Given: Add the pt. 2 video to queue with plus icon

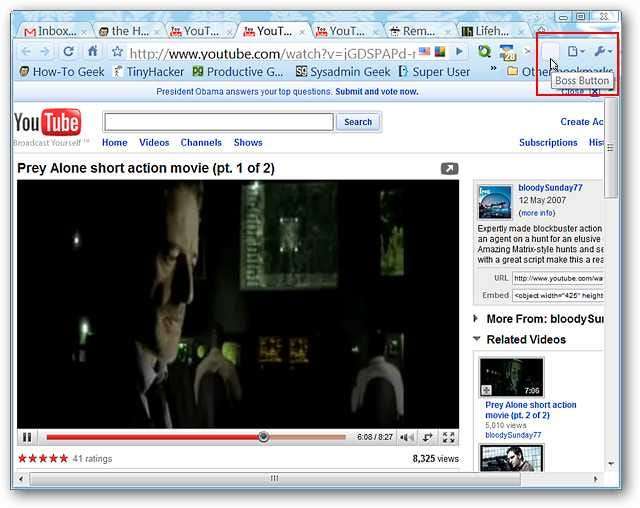Looking at the screenshot, I should pos(486,390).
